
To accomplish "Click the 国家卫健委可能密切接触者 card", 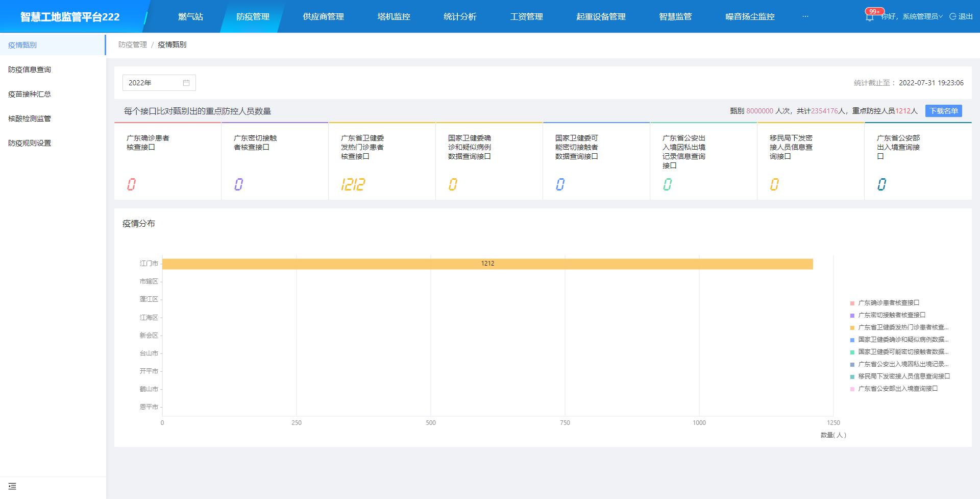I will coord(597,161).
